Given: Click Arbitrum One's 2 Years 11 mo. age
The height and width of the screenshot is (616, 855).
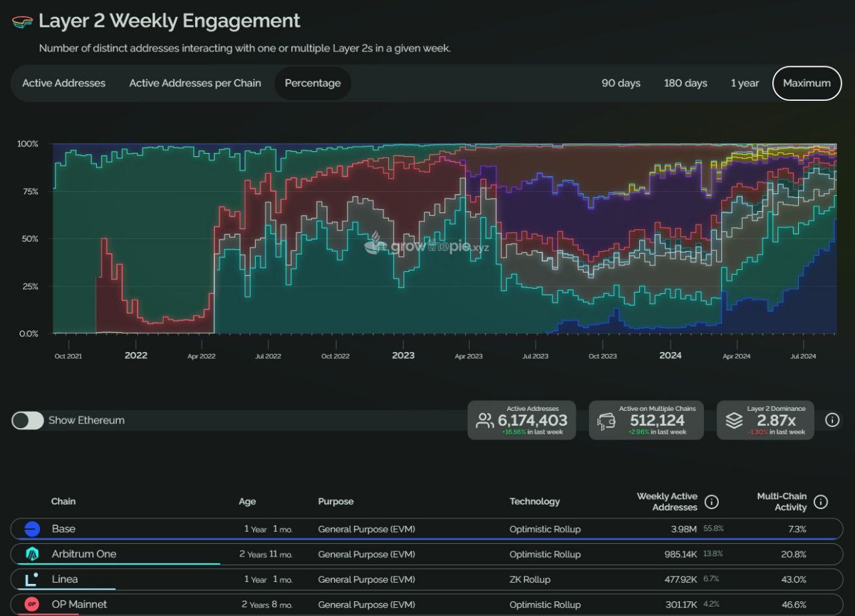Looking at the screenshot, I should (267, 555).
